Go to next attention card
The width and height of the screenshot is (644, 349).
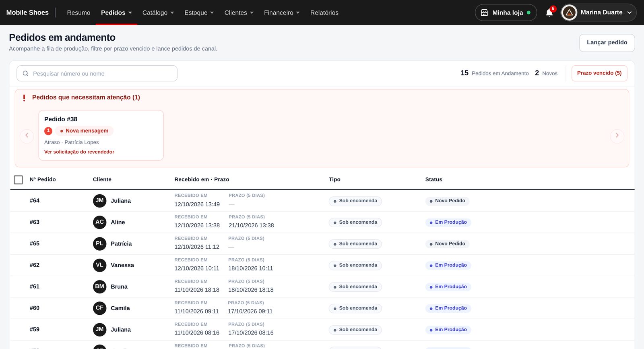click(617, 135)
